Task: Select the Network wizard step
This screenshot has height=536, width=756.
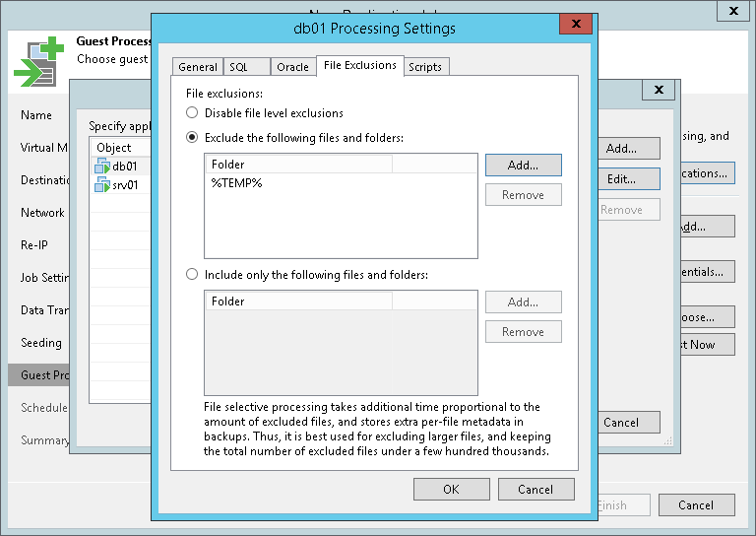Action: tap(42, 213)
